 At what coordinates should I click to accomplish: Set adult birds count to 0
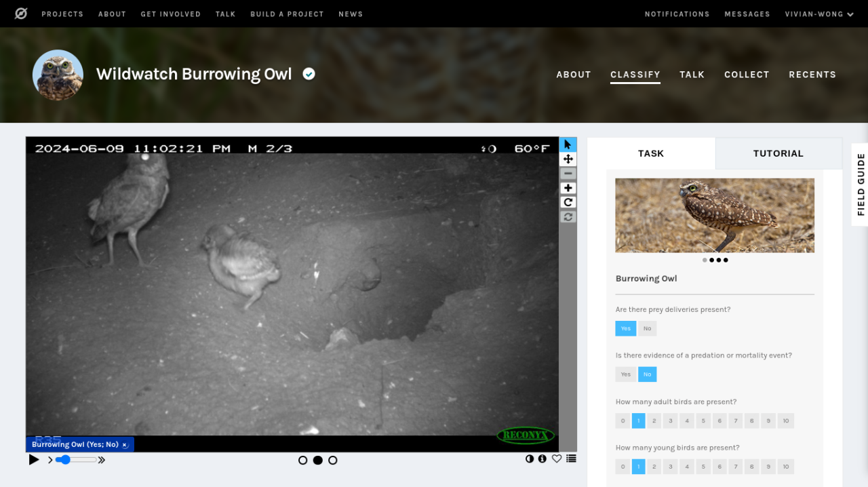pos(623,421)
